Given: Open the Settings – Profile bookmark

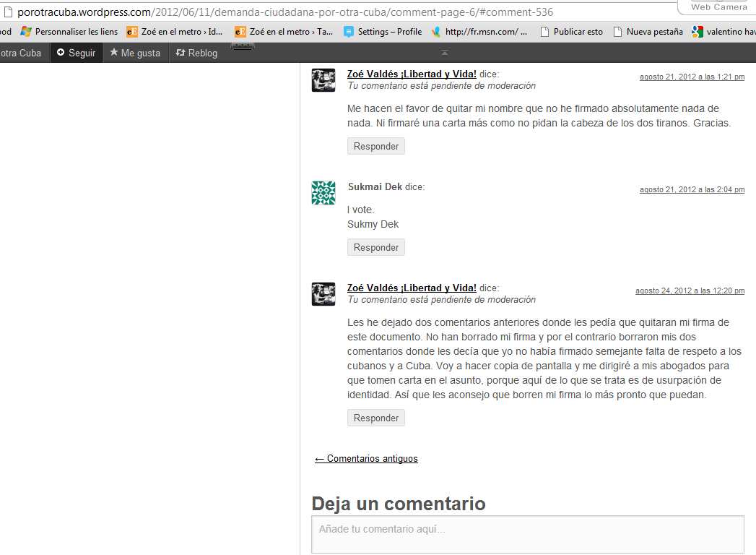Looking at the screenshot, I should [383, 32].
